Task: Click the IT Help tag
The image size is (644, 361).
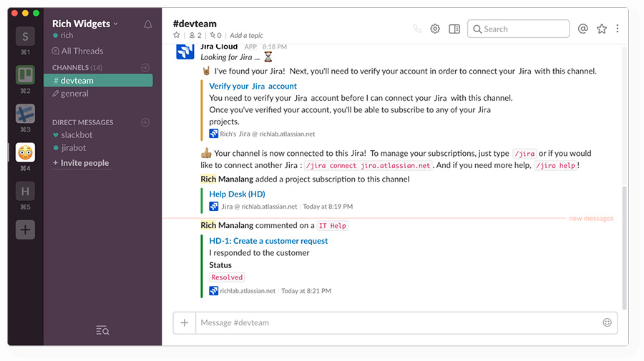Action: [332, 226]
